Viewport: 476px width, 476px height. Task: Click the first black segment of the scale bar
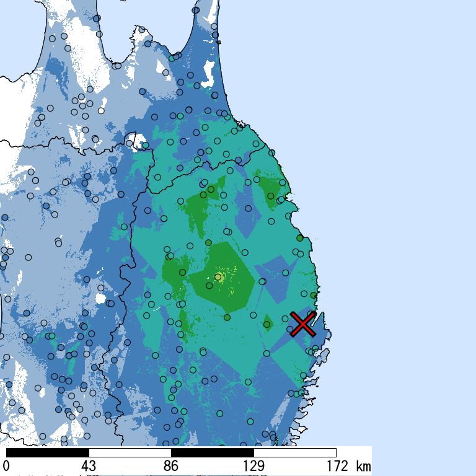[x=47, y=452]
